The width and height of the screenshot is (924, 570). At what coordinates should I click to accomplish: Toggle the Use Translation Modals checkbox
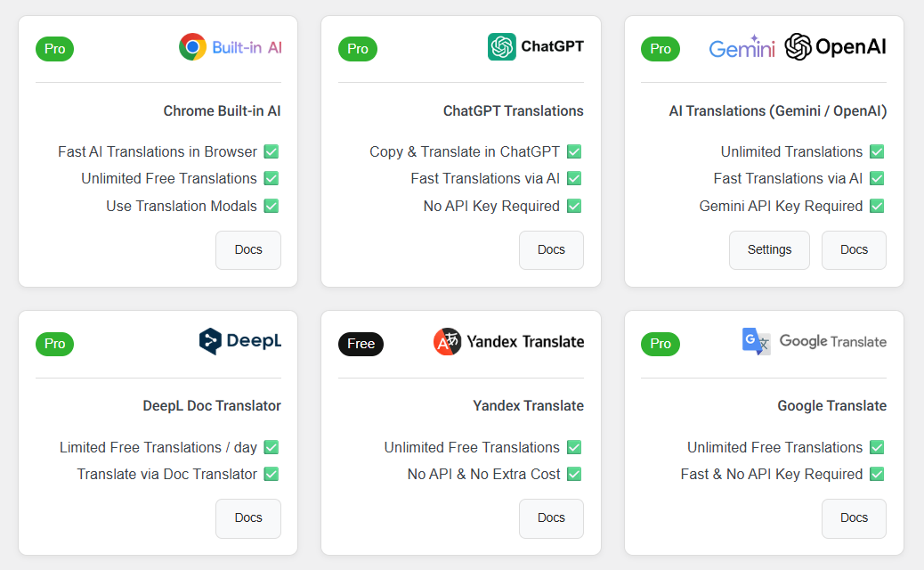click(272, 206)
